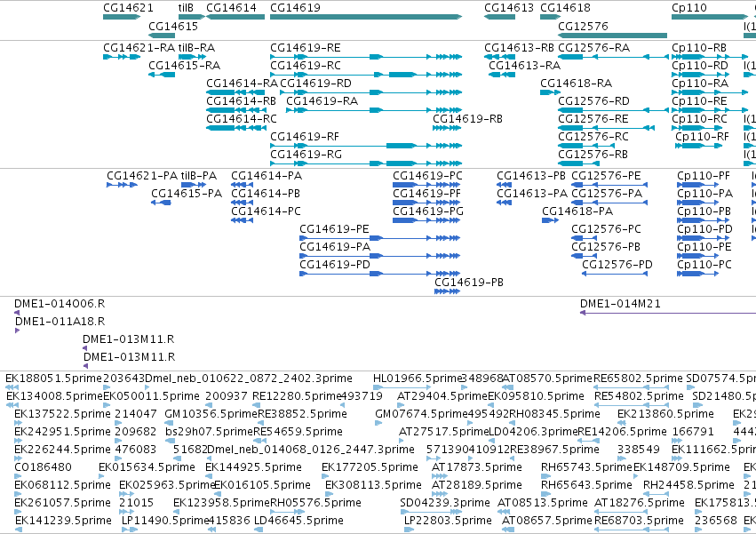This screenshot has height=534, width=756.
Task: Click transcript CG14619-RG
Action: [306, 155]
